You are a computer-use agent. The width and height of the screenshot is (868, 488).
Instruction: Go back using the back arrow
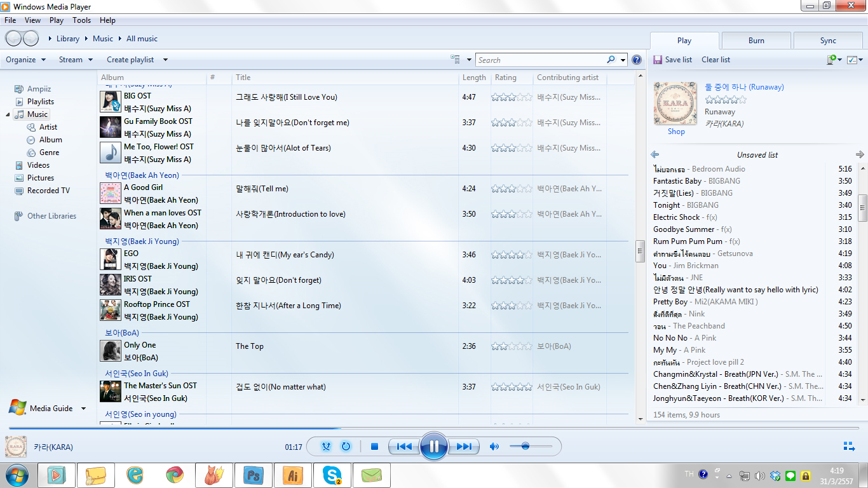tap(13, 39)
